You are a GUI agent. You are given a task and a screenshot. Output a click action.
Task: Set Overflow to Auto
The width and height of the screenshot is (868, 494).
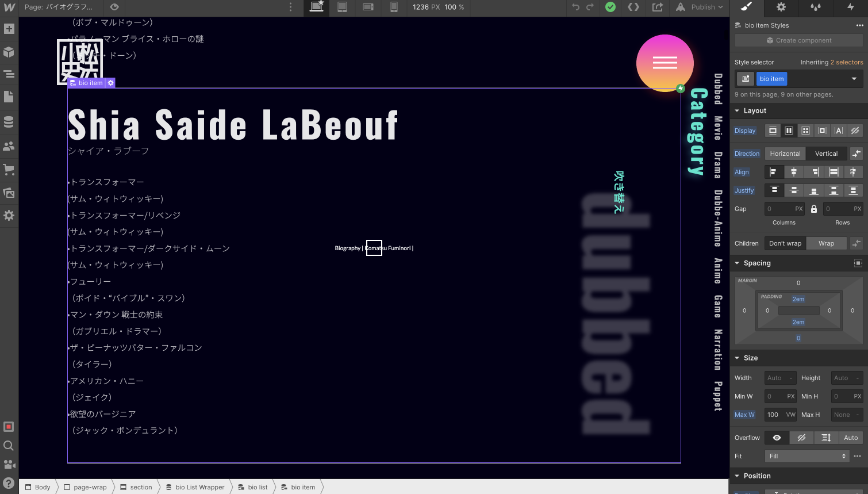click(851, 438)
